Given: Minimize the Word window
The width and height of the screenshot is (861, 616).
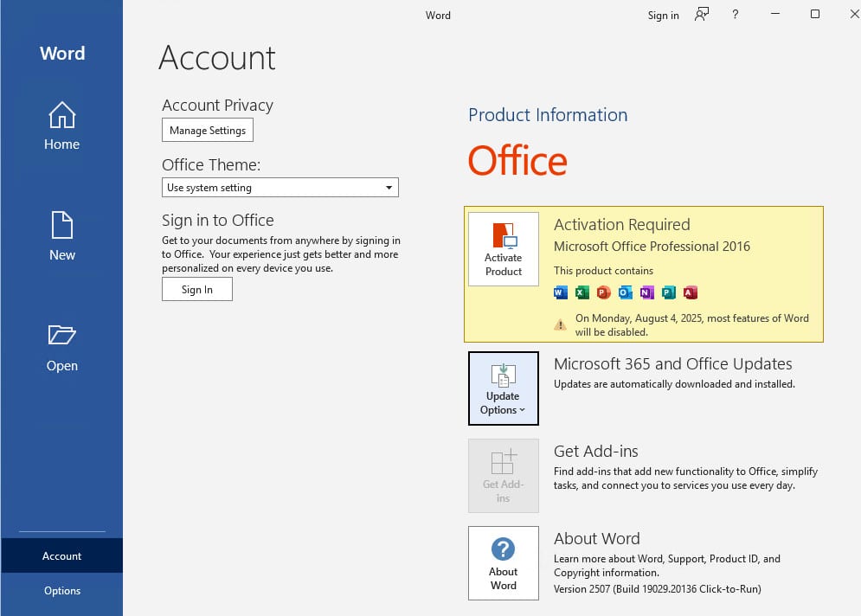Looking at the screenshot, I should pos(775,14).
